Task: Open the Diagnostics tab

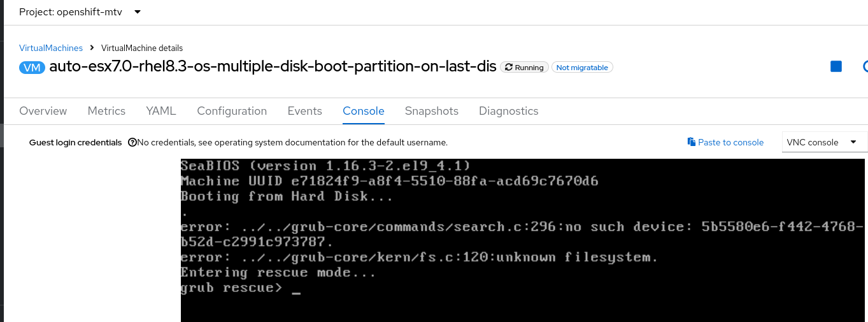Action: click(x=508, y=111)
